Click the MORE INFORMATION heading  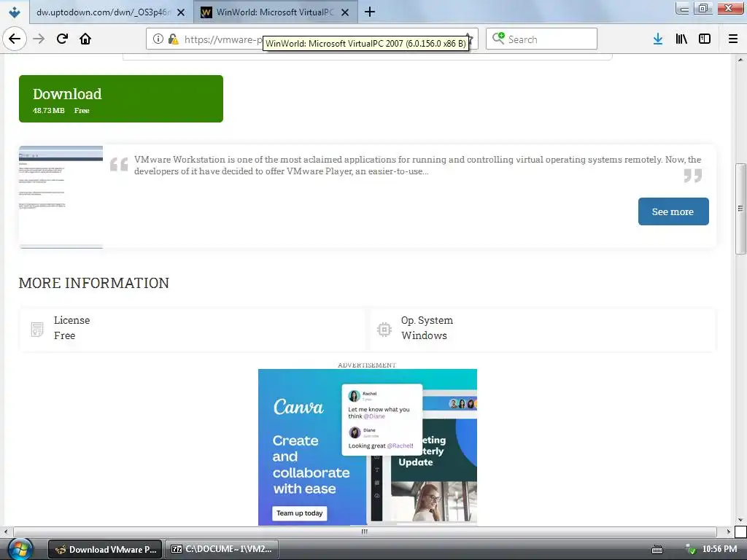[x=94, y=283]
